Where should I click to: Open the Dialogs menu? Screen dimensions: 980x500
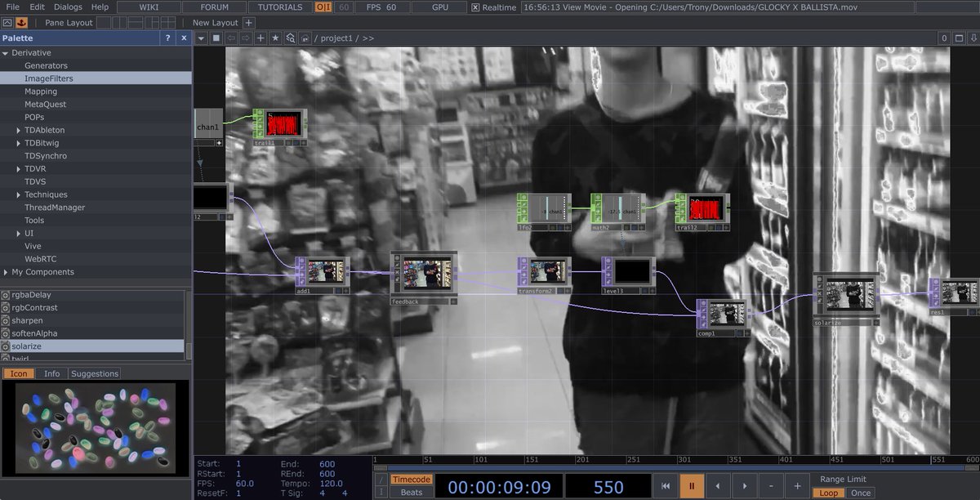pyautogui.click(x=68, y=7)
